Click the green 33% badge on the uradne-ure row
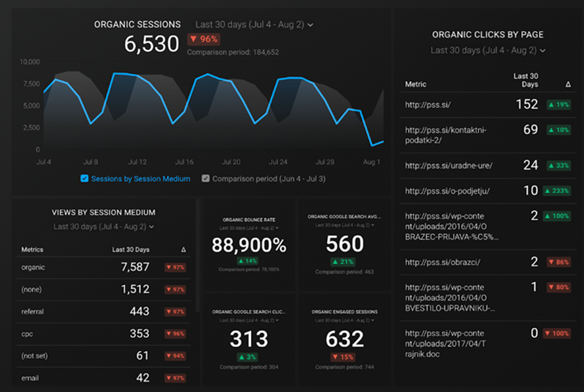Image resolution: width=584 pixels, height=392 pixels. [x=558, y=165]
